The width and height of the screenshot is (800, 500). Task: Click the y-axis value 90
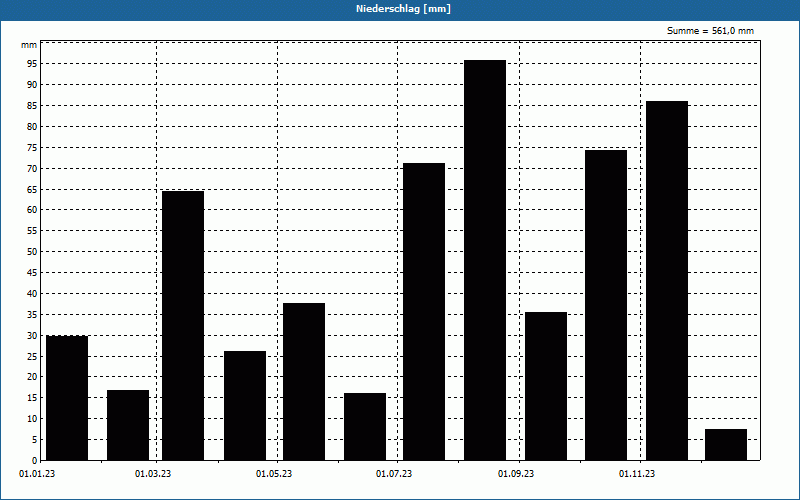[x=33, y=85]
